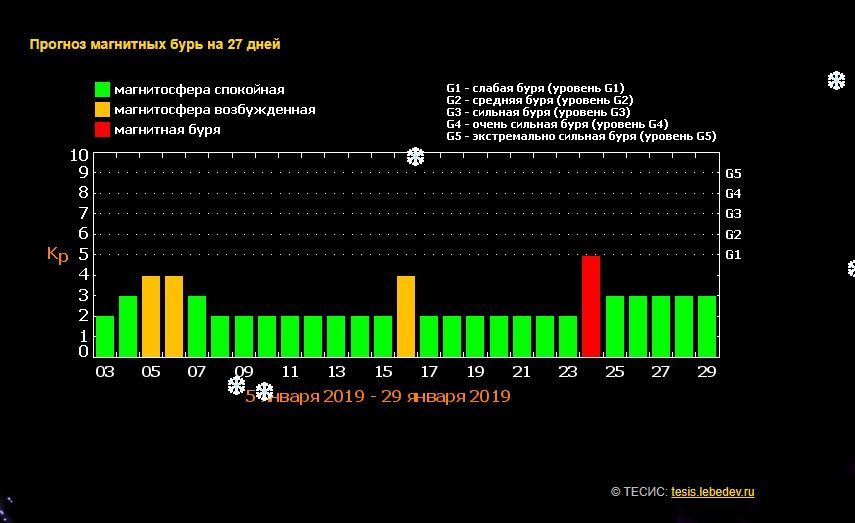
Task: Select the green bar above the 07 label
Action: 197,327
